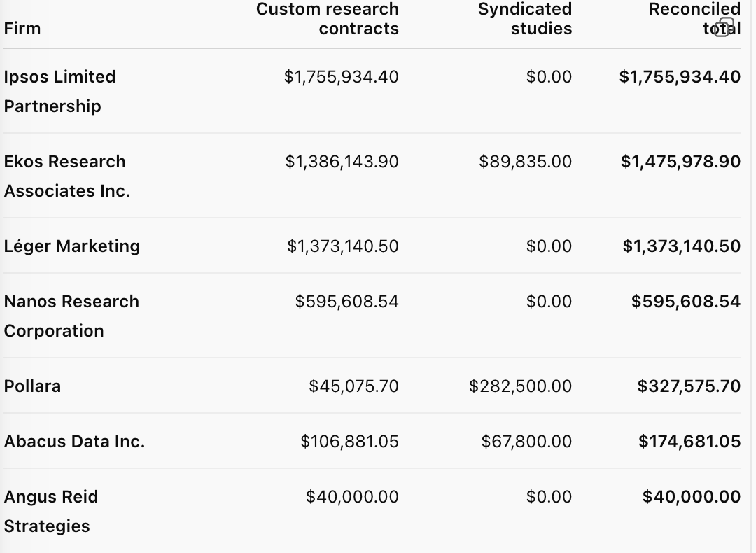This screenshot has height=553, width=756.
Task: Click the Syndicated studies column header
Action: [525, 19]
